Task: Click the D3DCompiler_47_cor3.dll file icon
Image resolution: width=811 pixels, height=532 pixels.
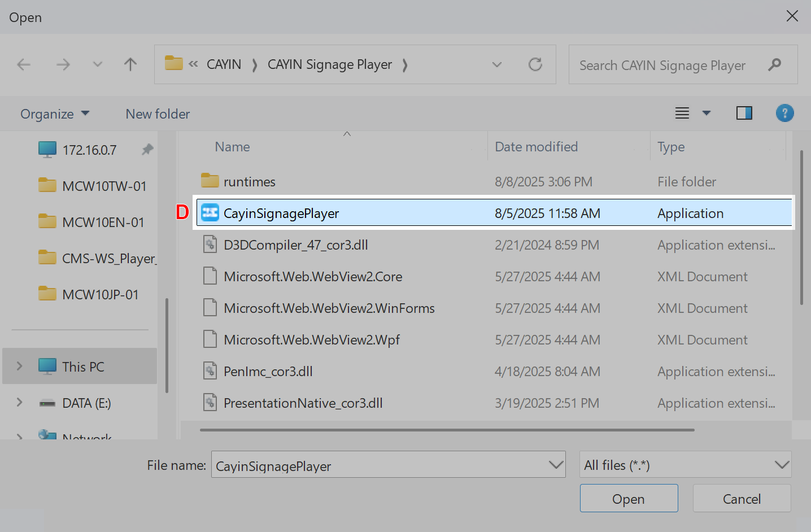Action: pos(210,244)
